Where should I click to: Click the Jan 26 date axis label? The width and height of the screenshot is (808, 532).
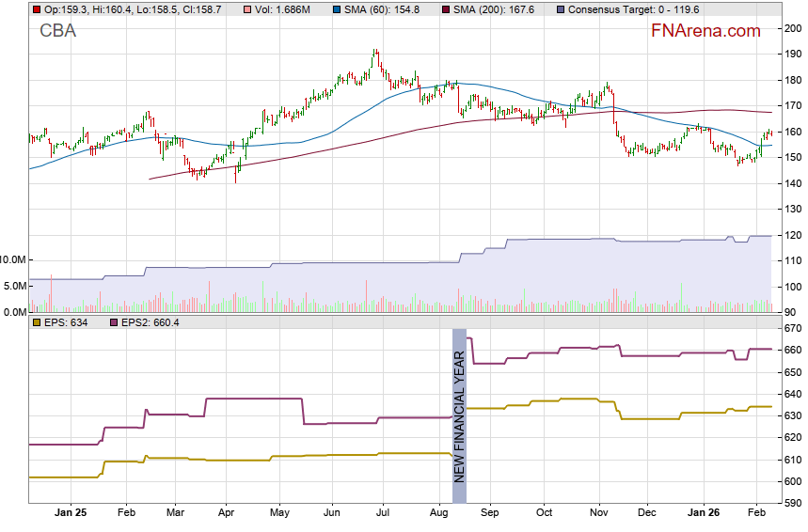pos(705,514)
